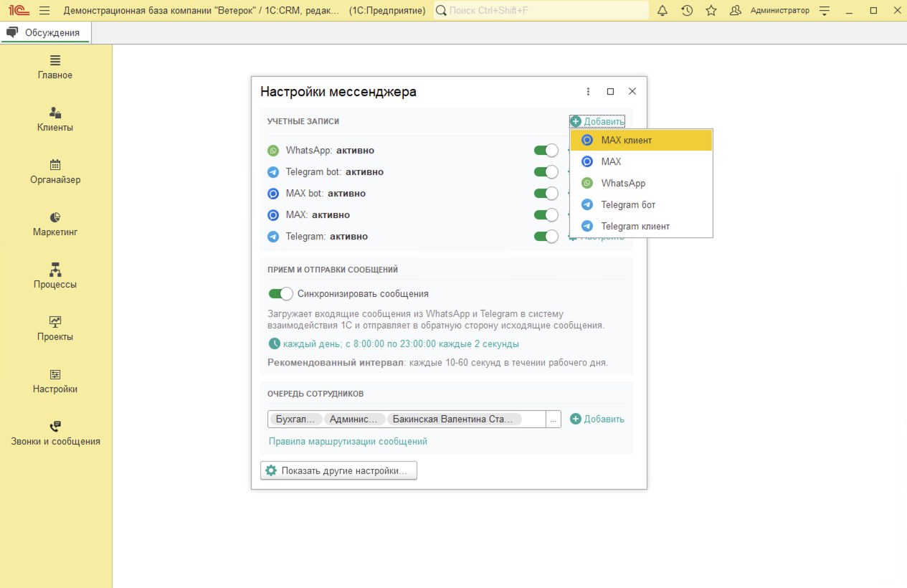Open the title bar settings lines icon

pyautogui.click(x=825, y=11)
